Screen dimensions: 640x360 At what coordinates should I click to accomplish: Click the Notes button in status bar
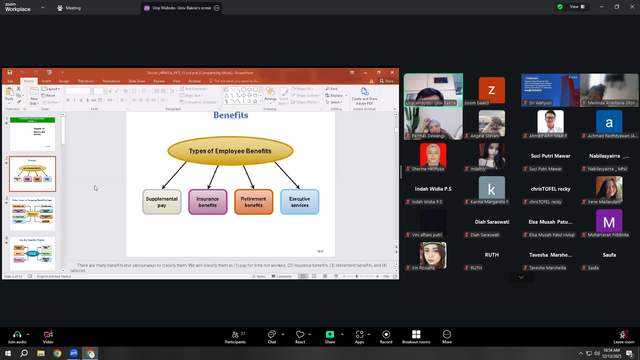(259, 276)
